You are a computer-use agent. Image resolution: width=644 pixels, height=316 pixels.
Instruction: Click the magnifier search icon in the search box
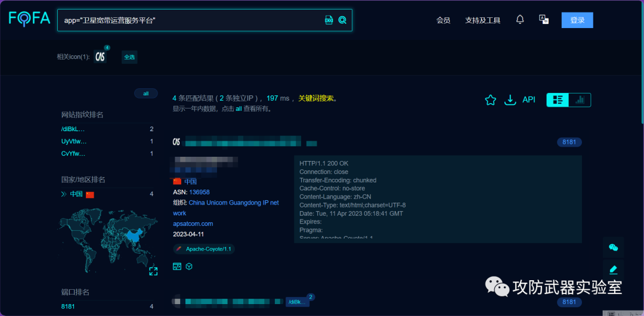342,20
